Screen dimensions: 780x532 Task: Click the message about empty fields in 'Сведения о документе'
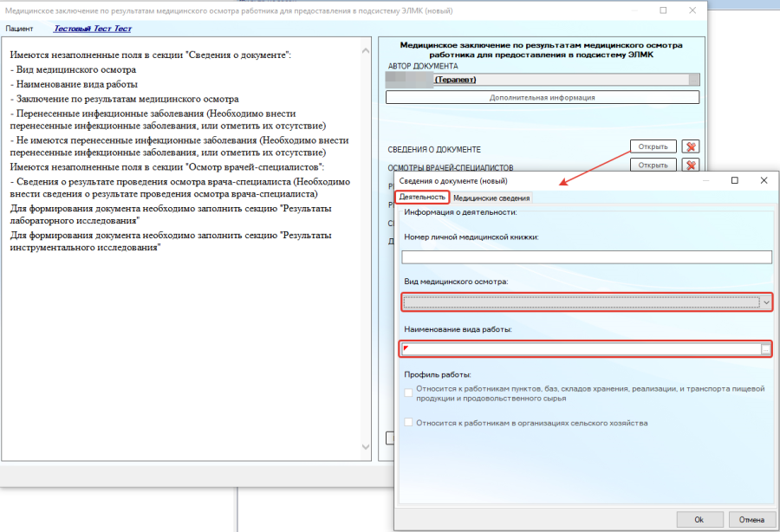(x=151, y=55)
